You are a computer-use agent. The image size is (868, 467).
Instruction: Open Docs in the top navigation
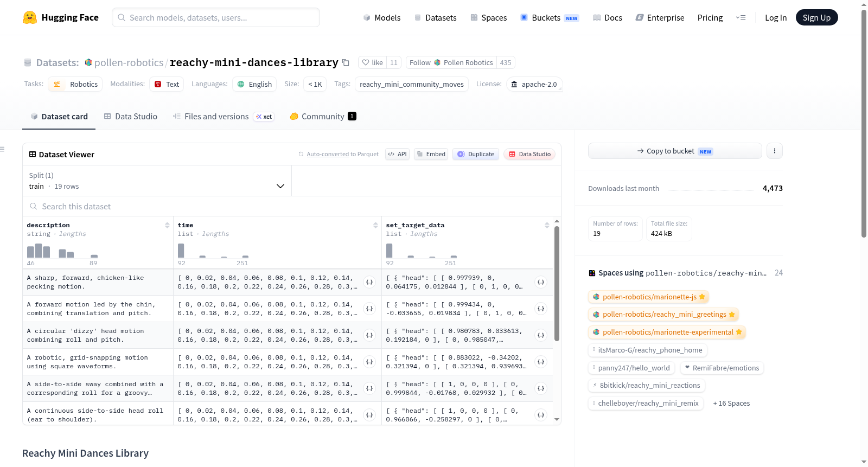(608, 17)
